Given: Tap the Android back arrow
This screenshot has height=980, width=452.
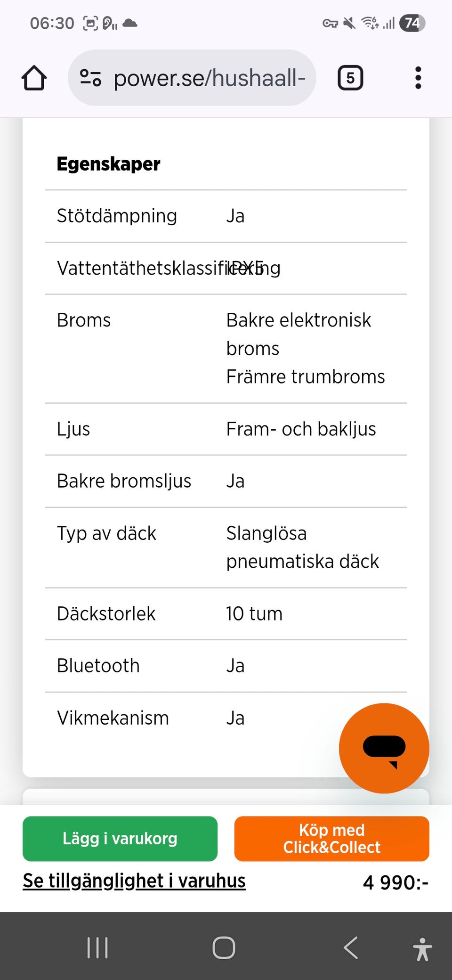Looking at the screenshot, I should coord(351,947).
